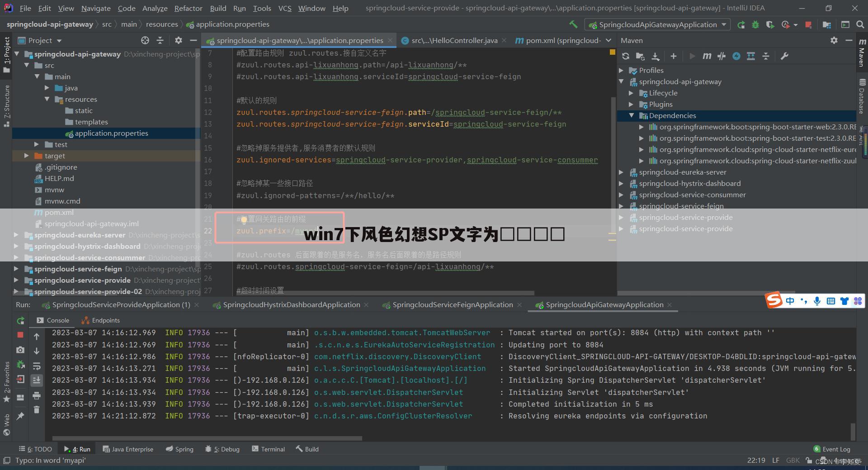This screenshot has height=470, width=868.
Task: Open Maven settings wrench
Action: pos(784,56)
